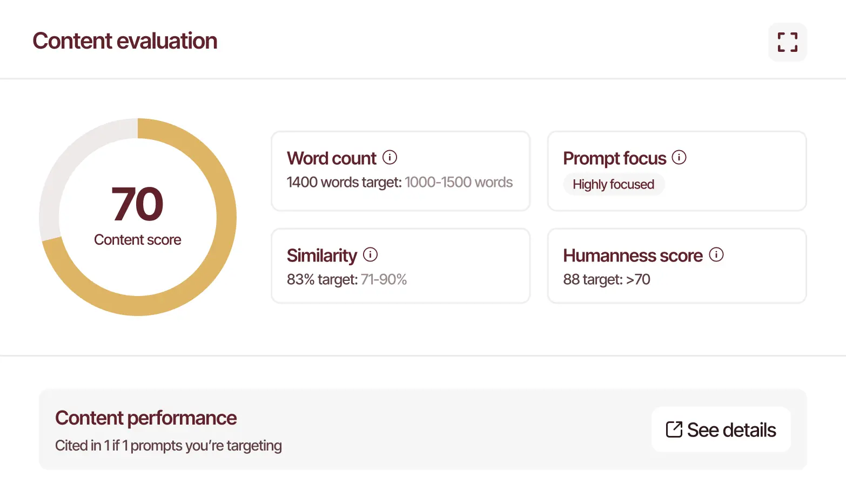Click the fullscreen expand icon top right

(x=787, y=42)
